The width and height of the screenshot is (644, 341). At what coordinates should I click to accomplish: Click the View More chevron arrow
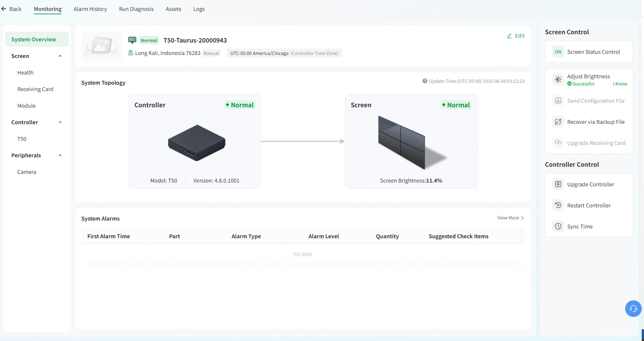(x=522, y=218)
